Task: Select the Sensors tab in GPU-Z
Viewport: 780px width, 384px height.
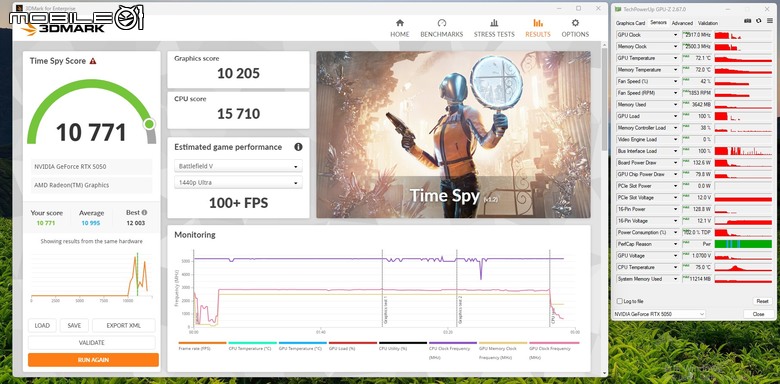Action: pyautogui.click(x=658, y=23)
